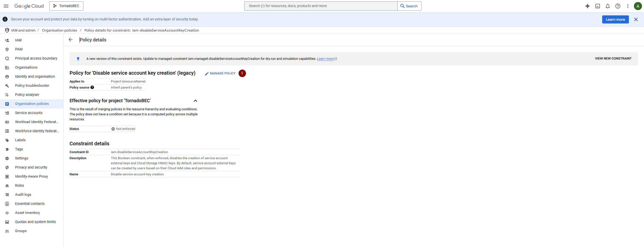Open the notifications bell
The height and width of the screenshot is (247, 644).
point(607,6)
